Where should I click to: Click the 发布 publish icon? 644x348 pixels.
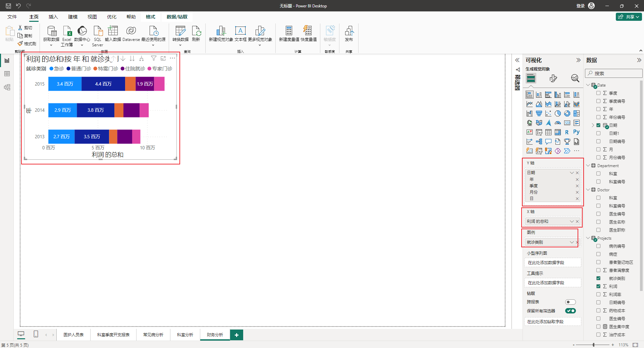349,34
